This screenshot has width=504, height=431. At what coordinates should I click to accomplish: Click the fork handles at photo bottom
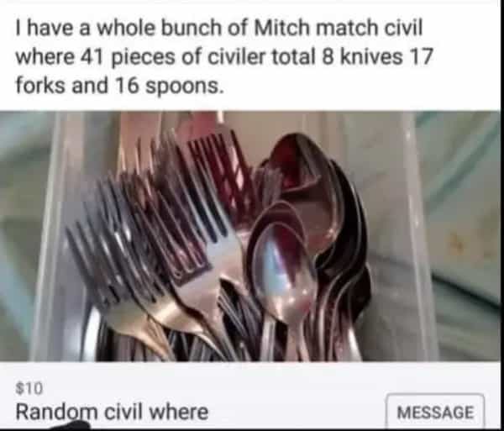tap(180, 344)
